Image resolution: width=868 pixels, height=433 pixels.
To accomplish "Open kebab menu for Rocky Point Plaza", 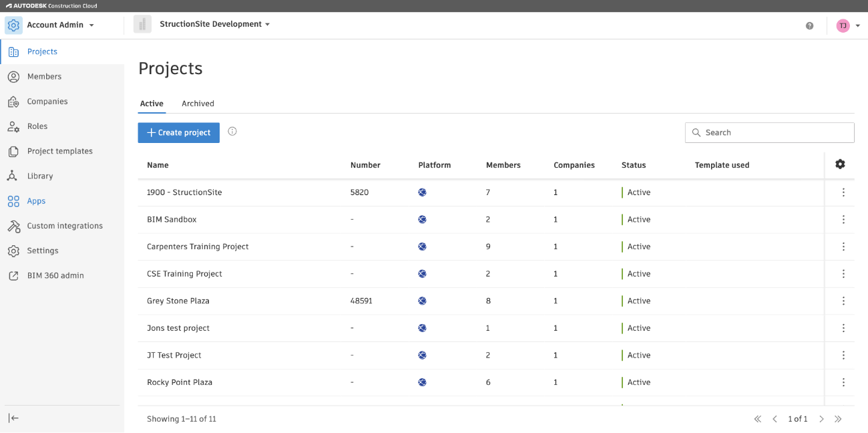I will (x=843, y=383).
